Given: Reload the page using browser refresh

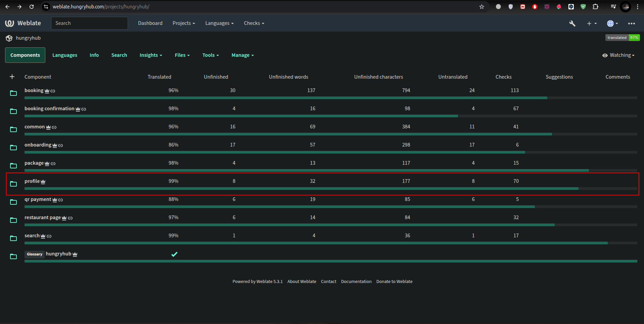Looking at the screenshot, I should [32, 7].
